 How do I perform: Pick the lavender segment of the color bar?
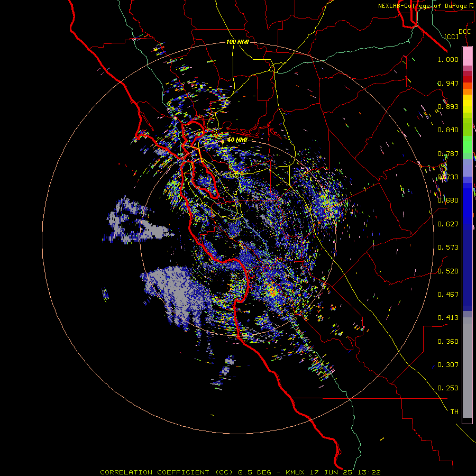click(467, 168)
